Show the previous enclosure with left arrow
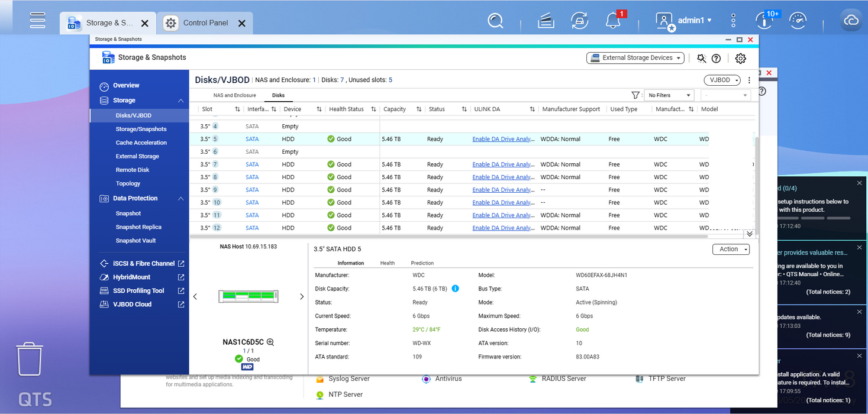 coord(195,296)
